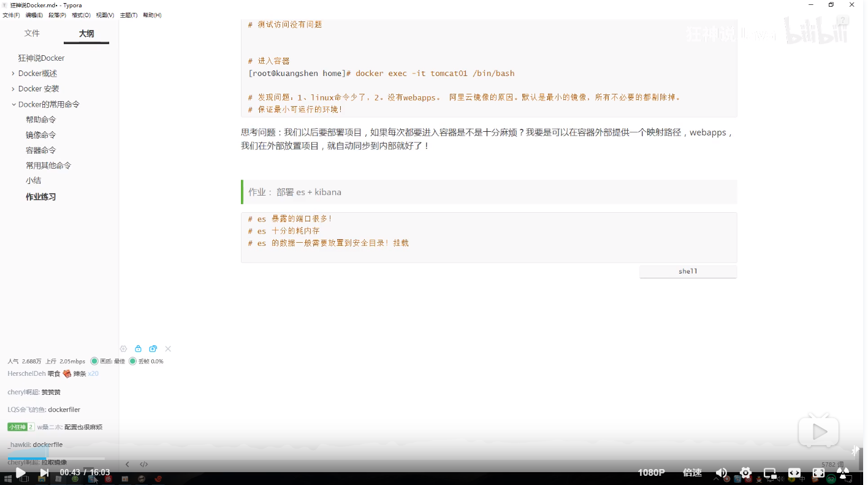Click the 人气 2.688万 popularity stat

click(x=25, y=362)
